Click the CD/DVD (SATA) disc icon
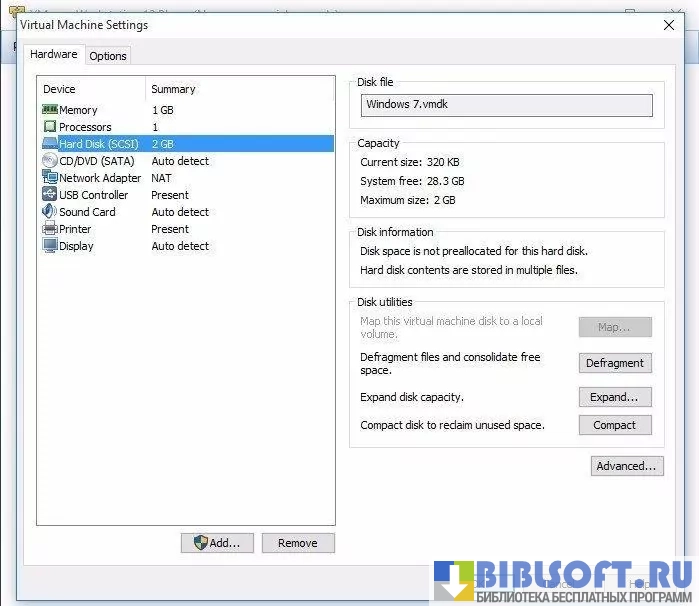The width and height of the screenshot is (699, 606). point(50,161)
